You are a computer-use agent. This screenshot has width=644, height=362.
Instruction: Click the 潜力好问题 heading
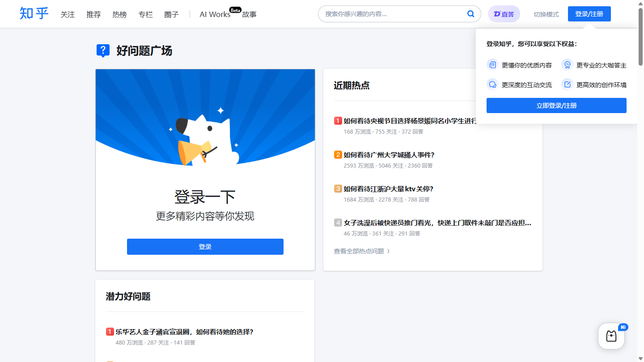coord(128,296)
